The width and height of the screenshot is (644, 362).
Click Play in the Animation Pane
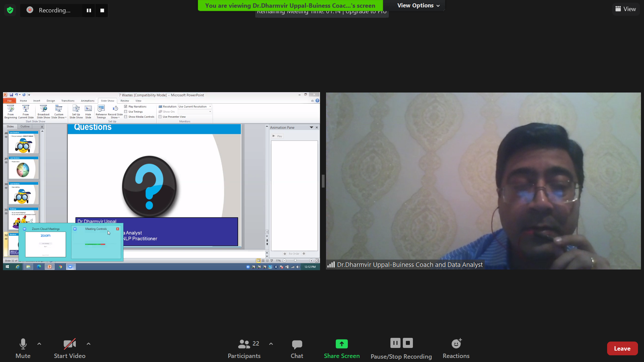[x=277, y=136]
